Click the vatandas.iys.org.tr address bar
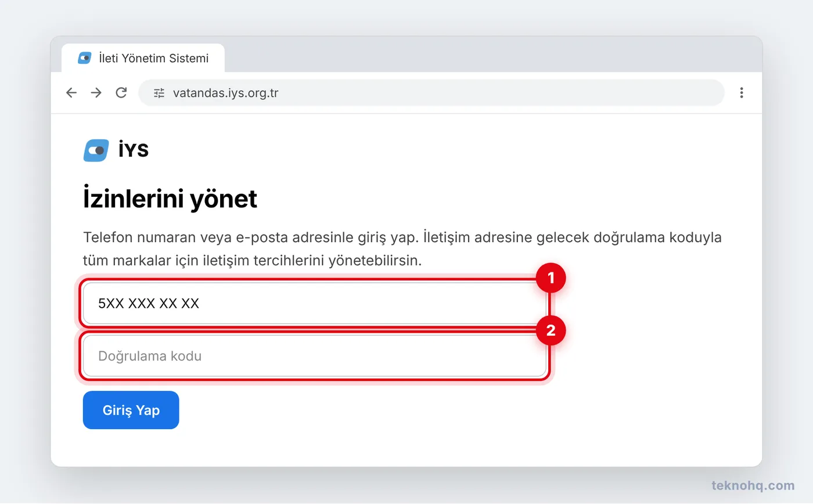Viewport: 813px width, 504px height. (431, 93)
